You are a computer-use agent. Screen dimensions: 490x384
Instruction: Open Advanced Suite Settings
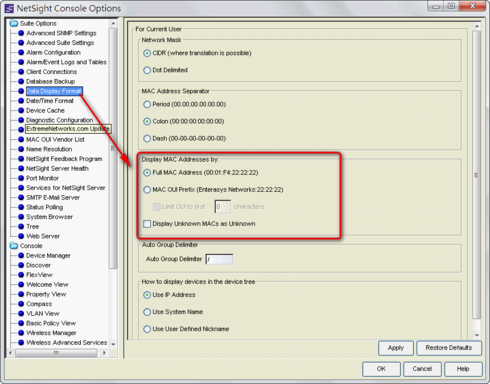point(60,43)
